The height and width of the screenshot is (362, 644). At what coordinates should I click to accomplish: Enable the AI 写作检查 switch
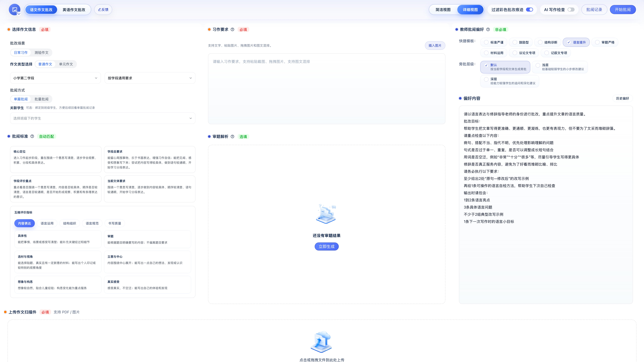pos(571,10)
